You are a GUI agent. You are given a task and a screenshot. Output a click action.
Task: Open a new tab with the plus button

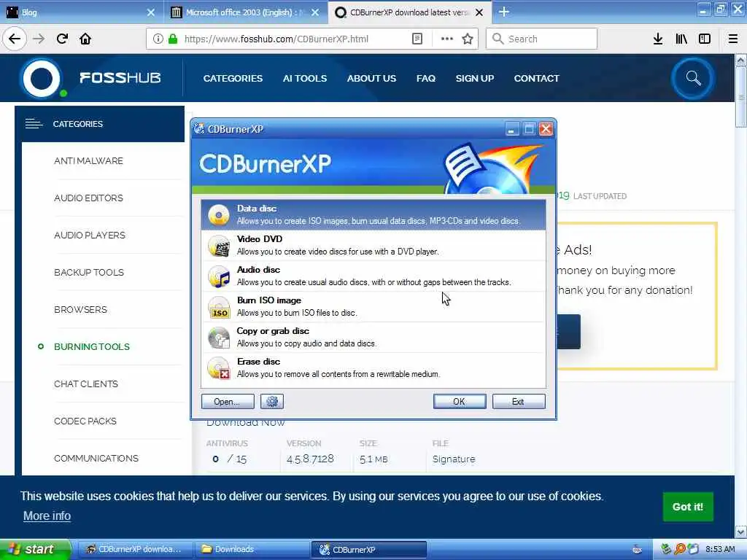504,12
